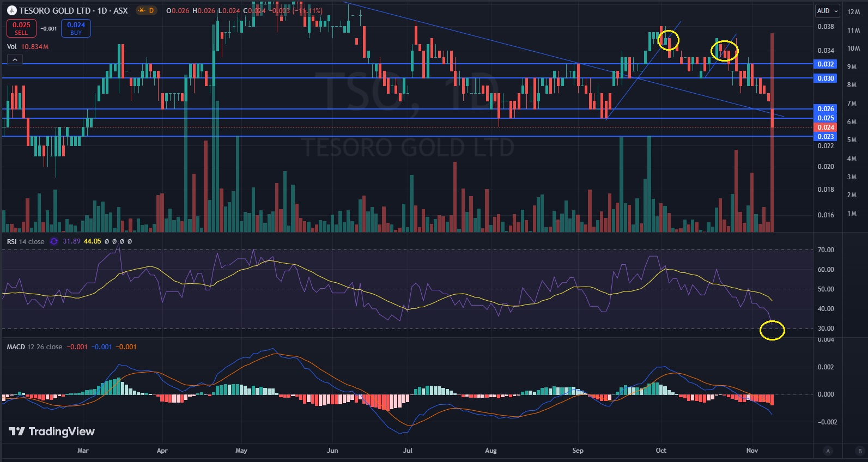Screen dimensions: 868x462
Task: Click the Tesoro Gold symbol logo icon
Action: pos(11,10)
